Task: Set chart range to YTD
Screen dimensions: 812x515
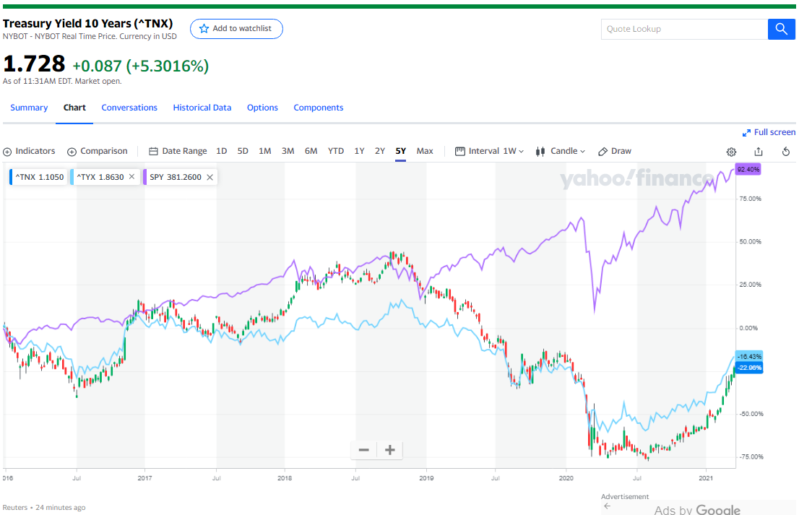Action: (336, 151)
